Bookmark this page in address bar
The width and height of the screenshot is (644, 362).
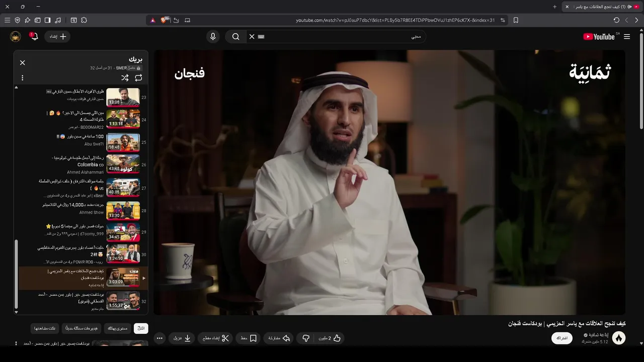click(516, 20)
